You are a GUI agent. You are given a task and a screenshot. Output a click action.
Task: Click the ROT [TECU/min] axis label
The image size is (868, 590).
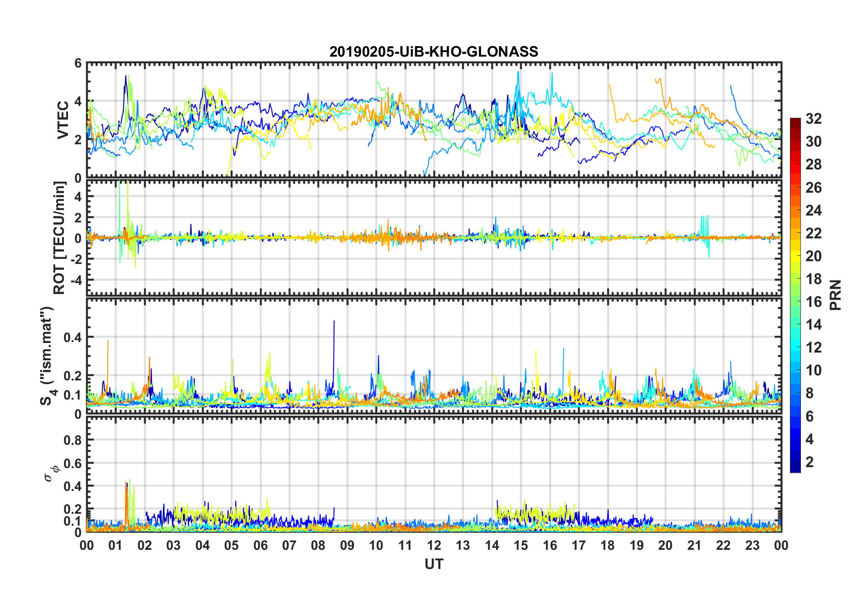click(x=59, y=238)
